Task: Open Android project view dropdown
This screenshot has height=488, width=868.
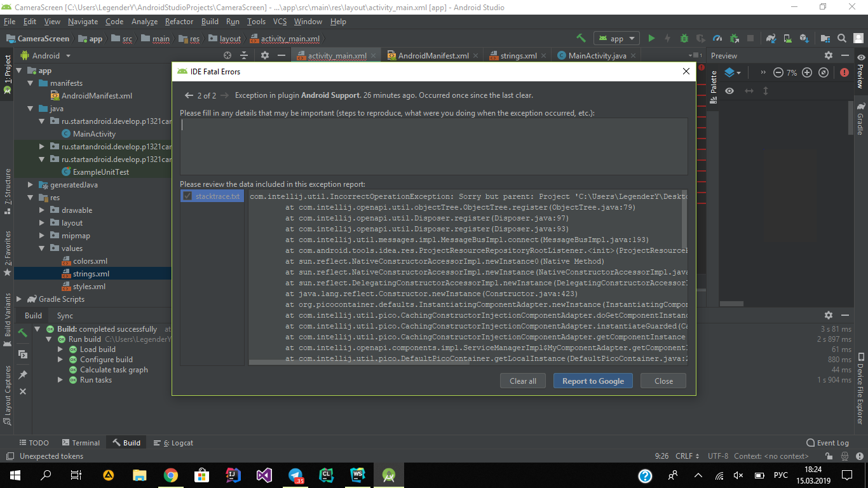Action: [44, 55]
